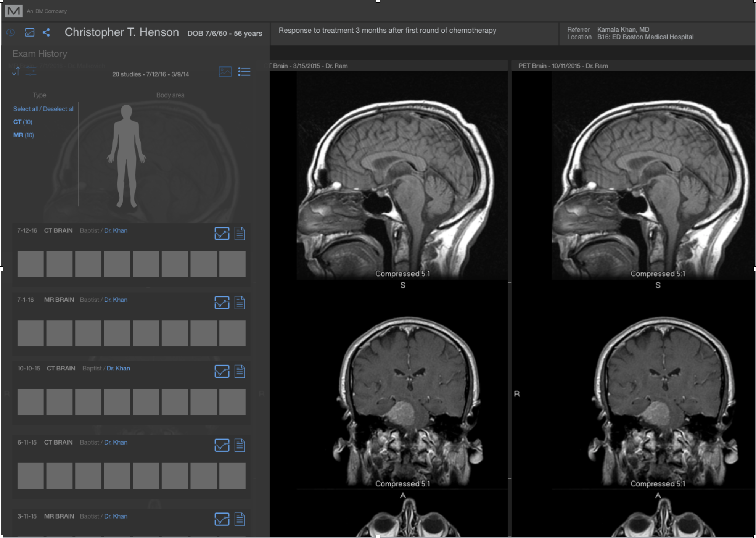Select first thumbnail of 7-1-16 MR BRAIN
This screenshot has height=538, width=756.
click(31, 333)
